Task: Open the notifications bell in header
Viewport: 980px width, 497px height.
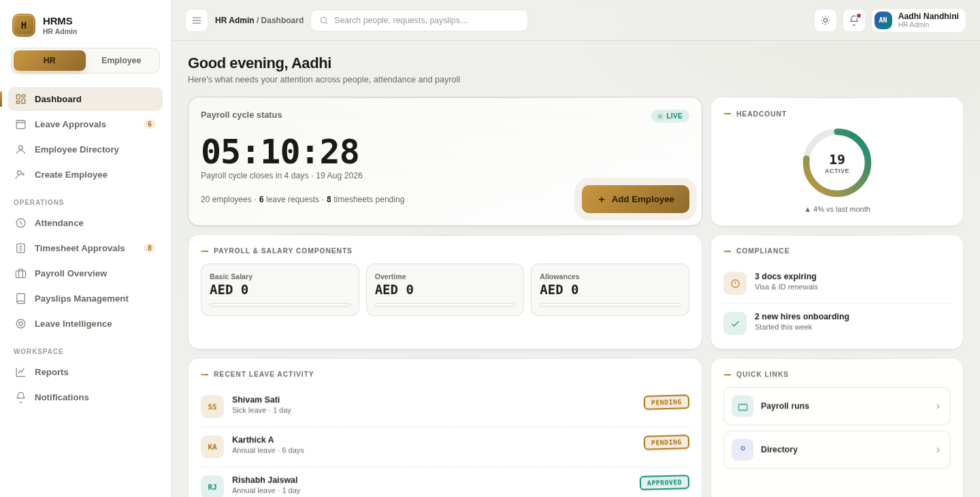Action: (854, 20)
